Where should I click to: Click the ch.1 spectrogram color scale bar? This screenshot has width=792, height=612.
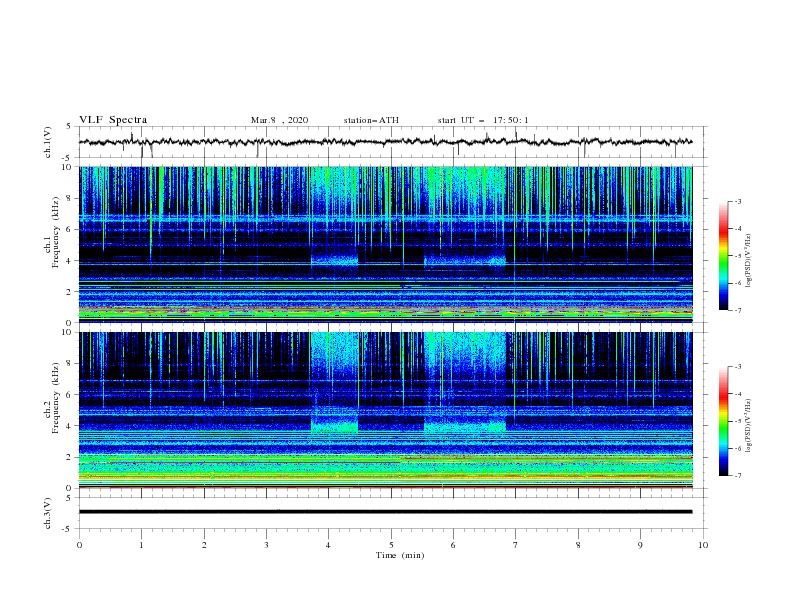point(723,256)
